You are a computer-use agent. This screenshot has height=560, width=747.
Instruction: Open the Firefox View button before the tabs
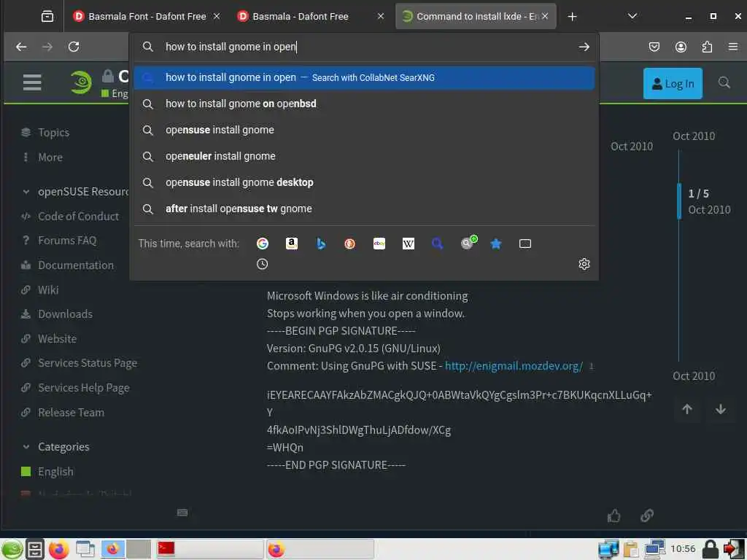(x=47, y=16)
